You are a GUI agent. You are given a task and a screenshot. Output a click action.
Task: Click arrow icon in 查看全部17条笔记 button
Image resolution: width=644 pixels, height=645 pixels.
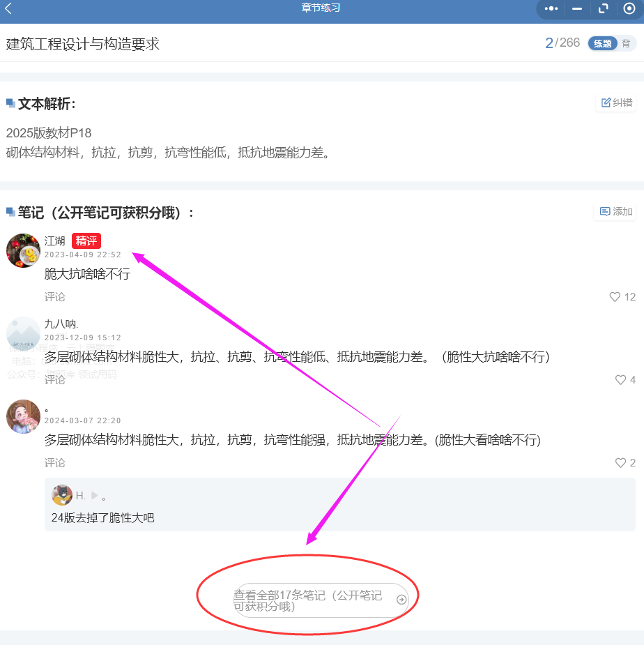point(401,600)
